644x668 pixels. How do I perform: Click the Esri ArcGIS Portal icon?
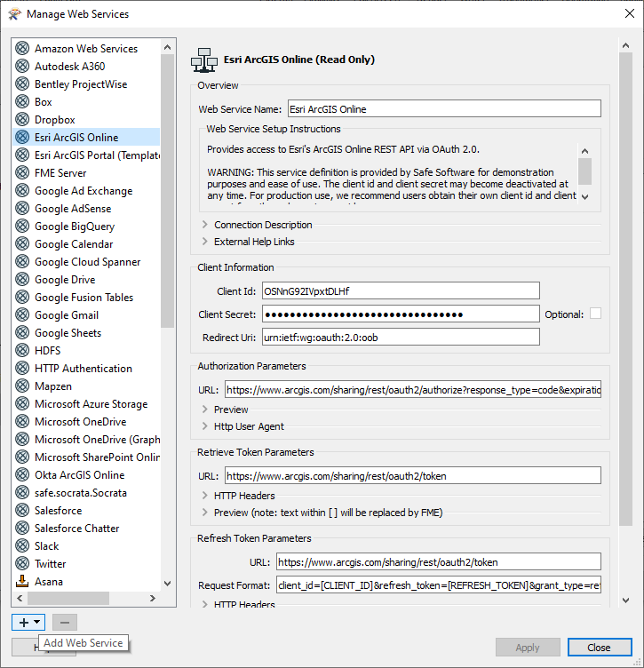tap(22, 155)
